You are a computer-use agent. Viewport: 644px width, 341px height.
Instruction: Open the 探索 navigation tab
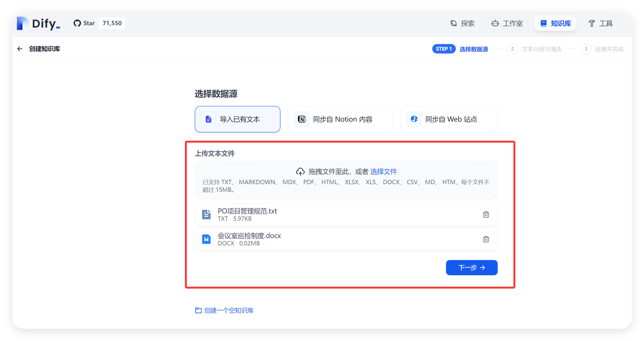(x=463, y=24)
